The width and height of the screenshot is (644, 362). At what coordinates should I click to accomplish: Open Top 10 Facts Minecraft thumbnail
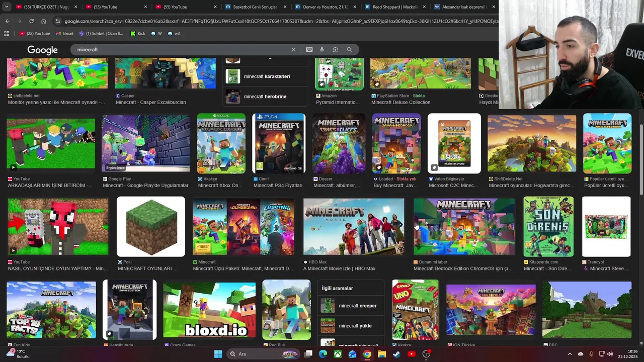click(x=51, y=310)
